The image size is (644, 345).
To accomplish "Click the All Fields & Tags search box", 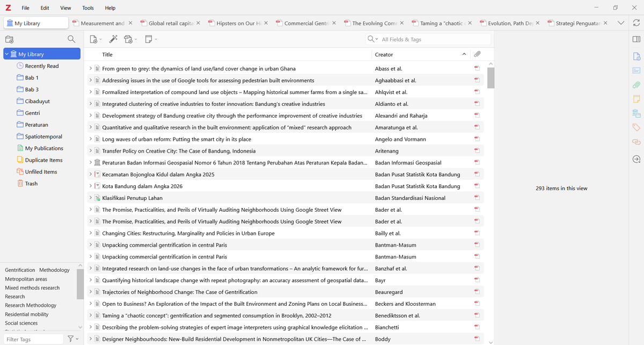I will pyautogui.click(x=435, y=39).
